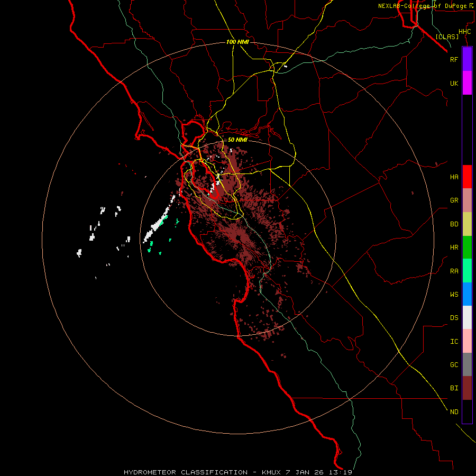The width and height of the screenshot is (476, 476).
Task: Click the HA red legend swatch
Action: 467,177
